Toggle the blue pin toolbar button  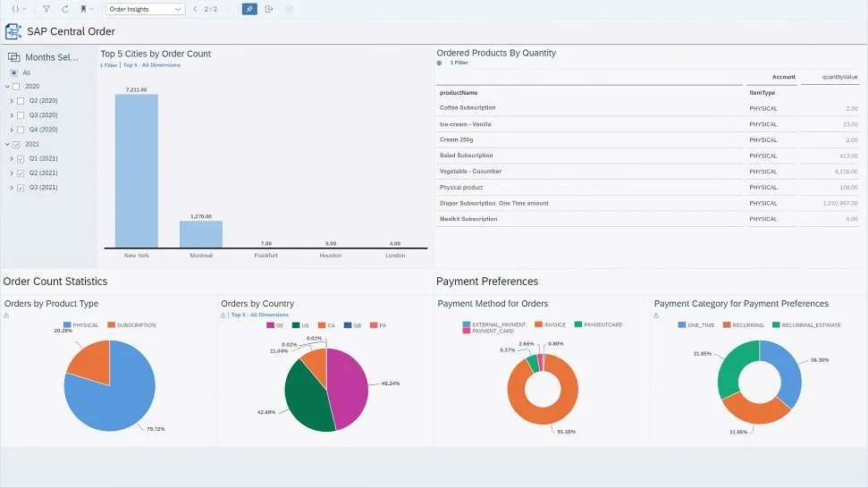[249, 9]
